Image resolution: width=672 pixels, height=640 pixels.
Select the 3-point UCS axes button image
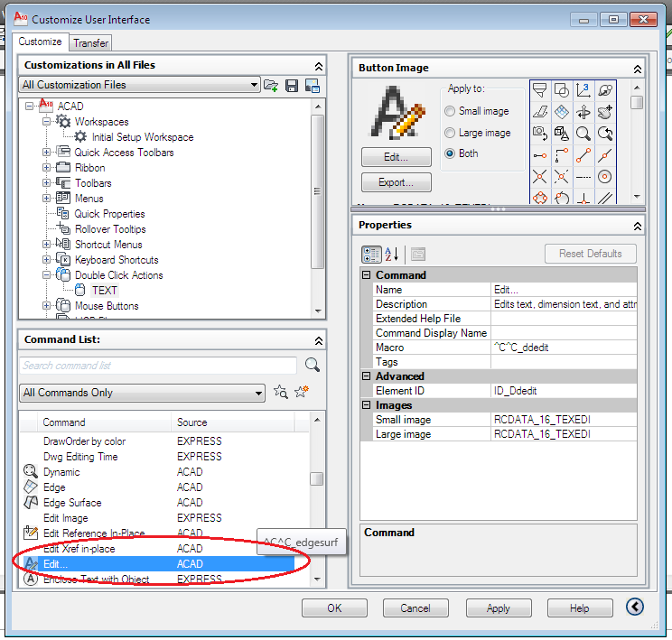(x=583, y=90)
